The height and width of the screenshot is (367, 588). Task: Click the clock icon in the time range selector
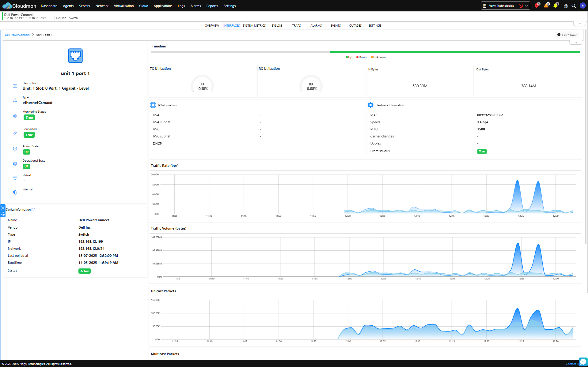pyautogui.click(x=559, y=35)
